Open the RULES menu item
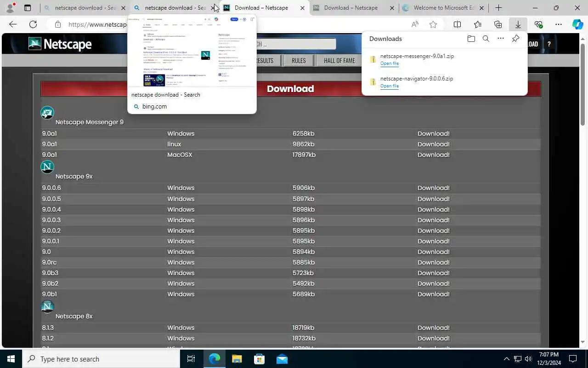Viewport: 588px width, 368px height. tap(299, 60)
